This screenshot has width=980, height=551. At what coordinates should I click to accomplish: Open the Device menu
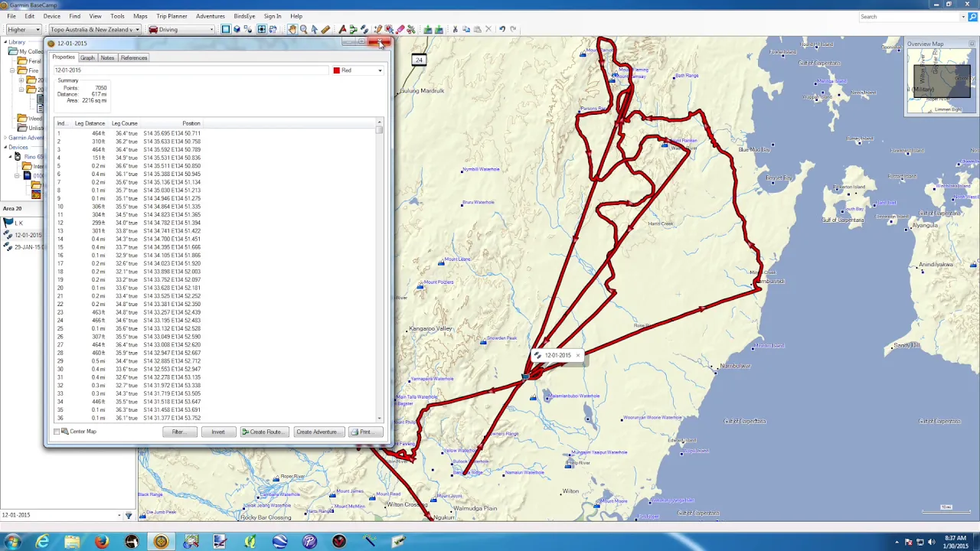pos(51,16)
